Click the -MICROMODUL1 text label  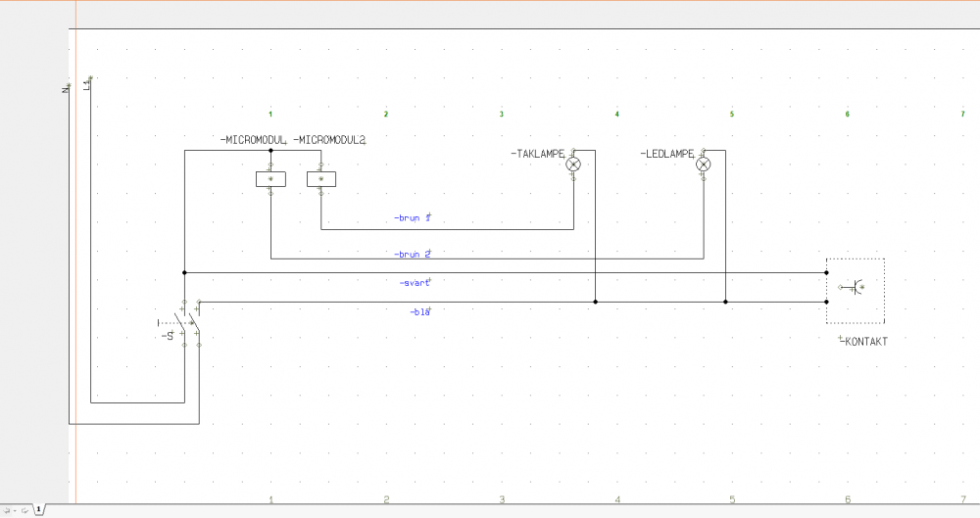pos(253,141)
